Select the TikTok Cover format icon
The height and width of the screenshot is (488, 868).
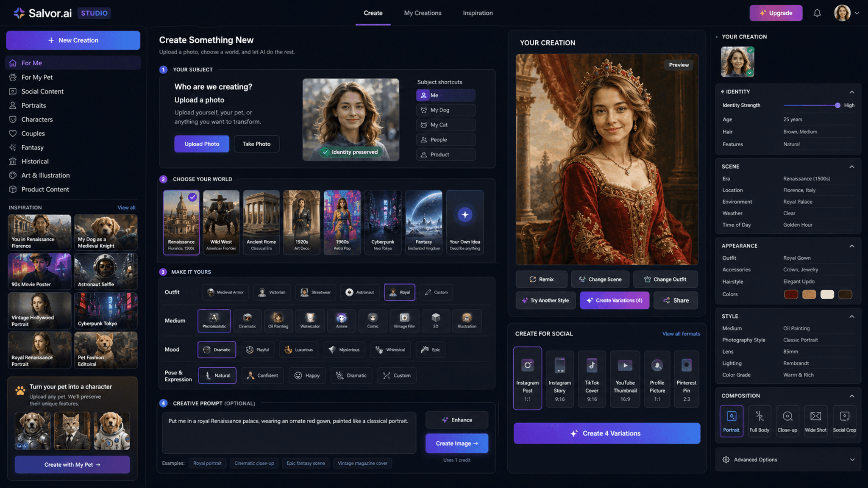pyautogui.click(x=592, y=365)
